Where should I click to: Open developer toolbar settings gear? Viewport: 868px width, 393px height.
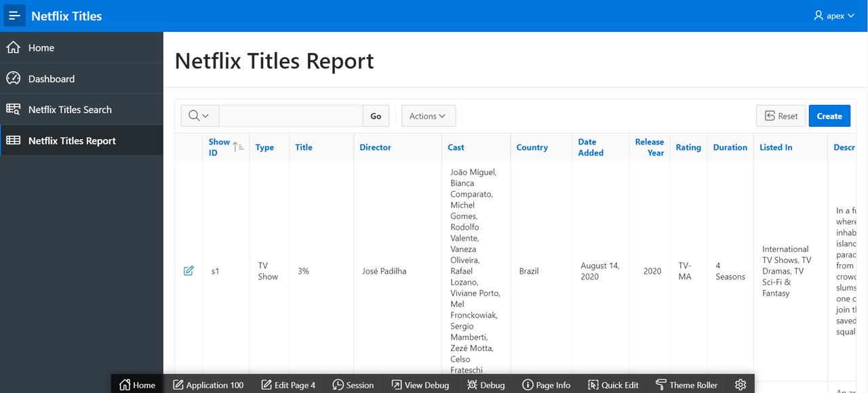pos(741,385)
